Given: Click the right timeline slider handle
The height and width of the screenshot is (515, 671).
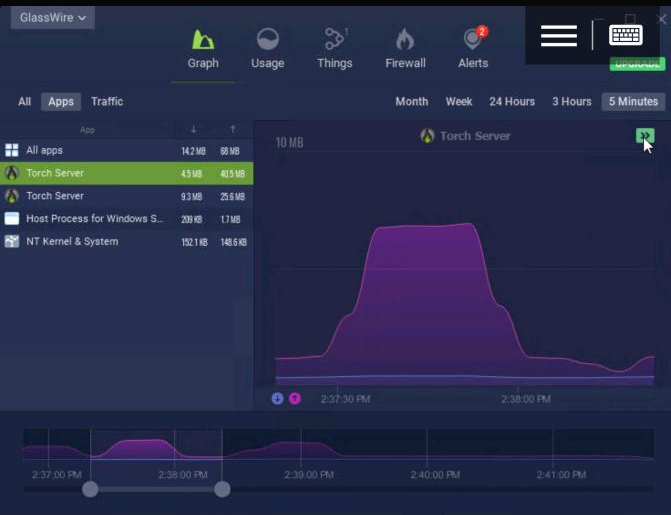Looking at the screenshot, I should (x=222, y=489).
